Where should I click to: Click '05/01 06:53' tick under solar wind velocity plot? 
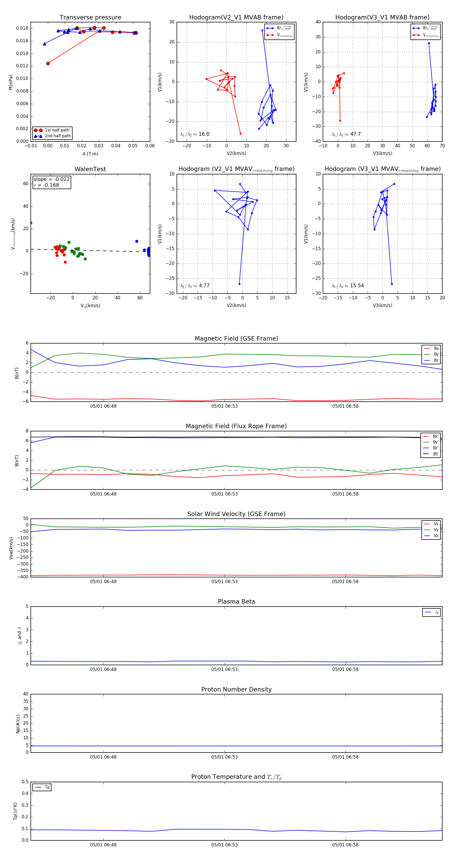225,582
